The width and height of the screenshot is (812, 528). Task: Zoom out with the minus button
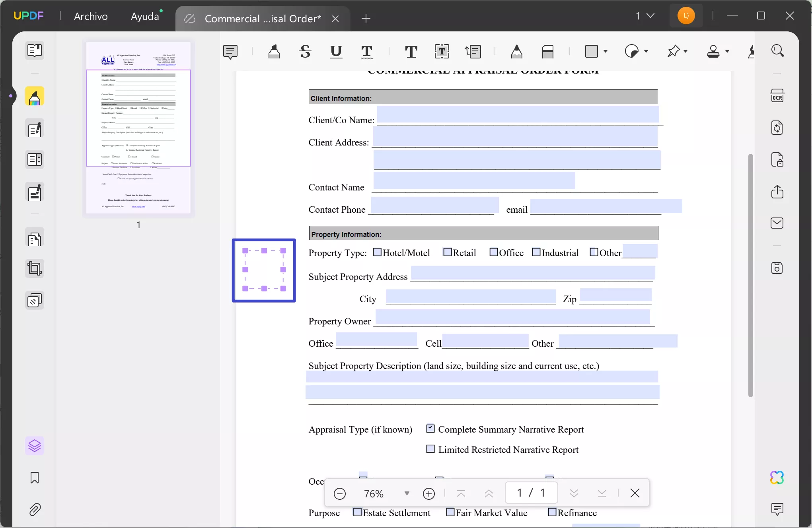click(340, 493)
